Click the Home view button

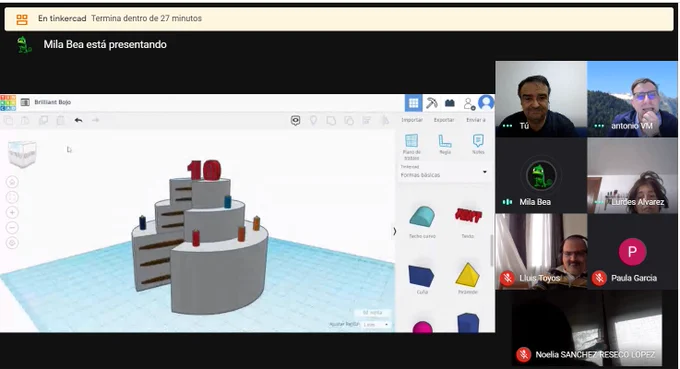click(x=12, y=182)
